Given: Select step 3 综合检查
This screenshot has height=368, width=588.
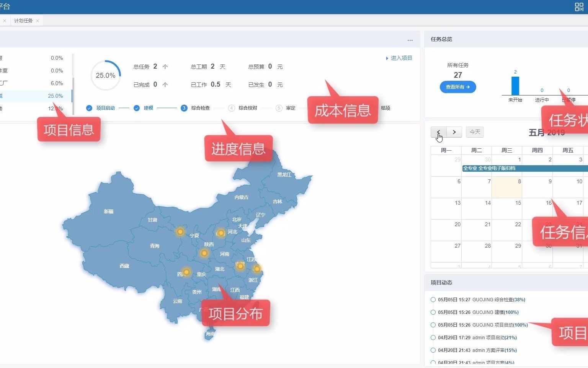Looking at the screenshot, I should [196, 108].
